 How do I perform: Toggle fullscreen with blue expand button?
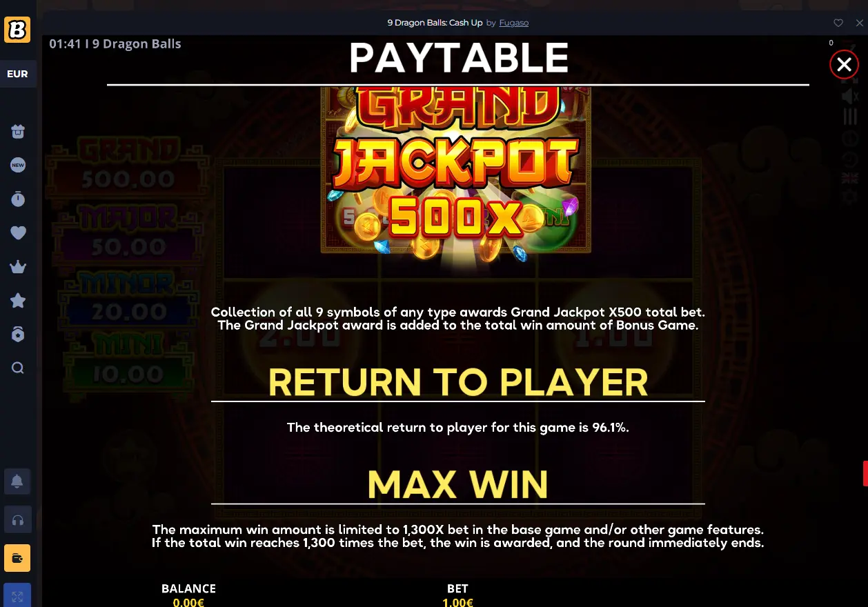click(17, 595)
